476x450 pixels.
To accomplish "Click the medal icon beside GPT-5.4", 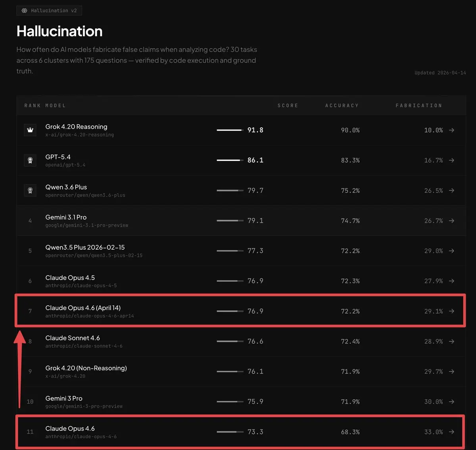I will point(30,160).
